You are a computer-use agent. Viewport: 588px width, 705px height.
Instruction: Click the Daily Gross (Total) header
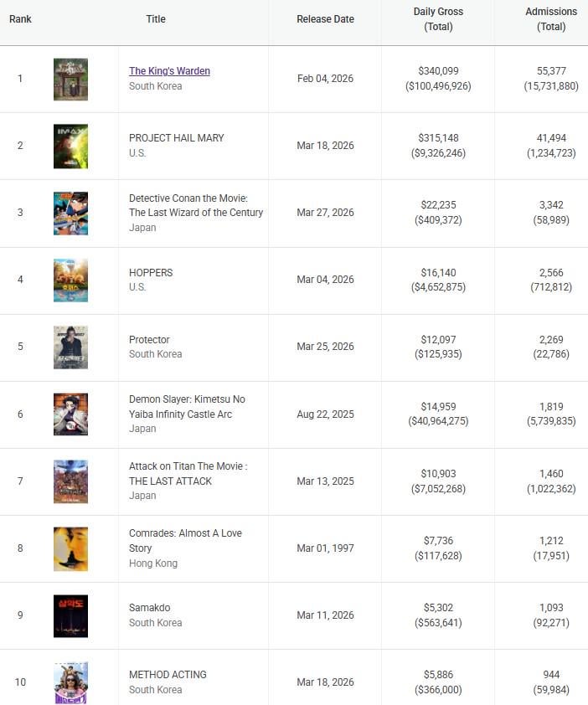click(438, 19)
